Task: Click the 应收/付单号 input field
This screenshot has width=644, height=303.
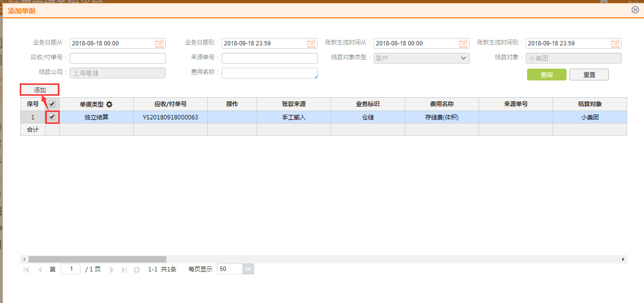Action: 117,58
